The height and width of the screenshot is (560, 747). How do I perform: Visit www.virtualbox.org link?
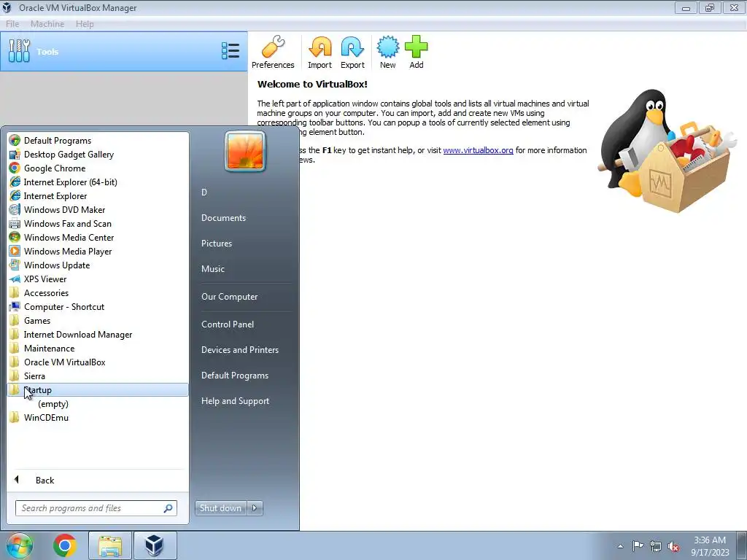tap(478, 150)
